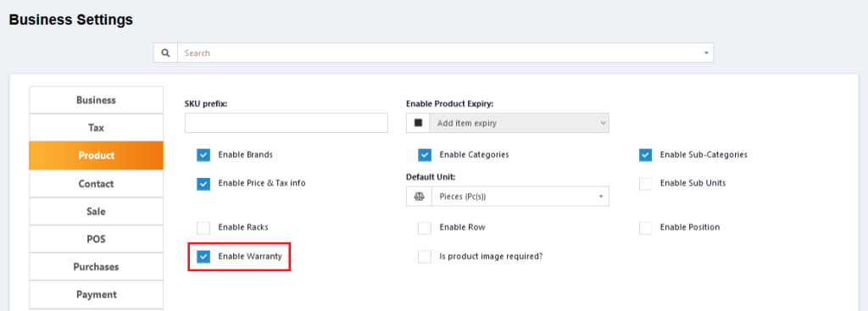Screen dimensions: 868x311
Task: Select the Product settings tab
Action: pyautogui.click(x=97, y=156)
